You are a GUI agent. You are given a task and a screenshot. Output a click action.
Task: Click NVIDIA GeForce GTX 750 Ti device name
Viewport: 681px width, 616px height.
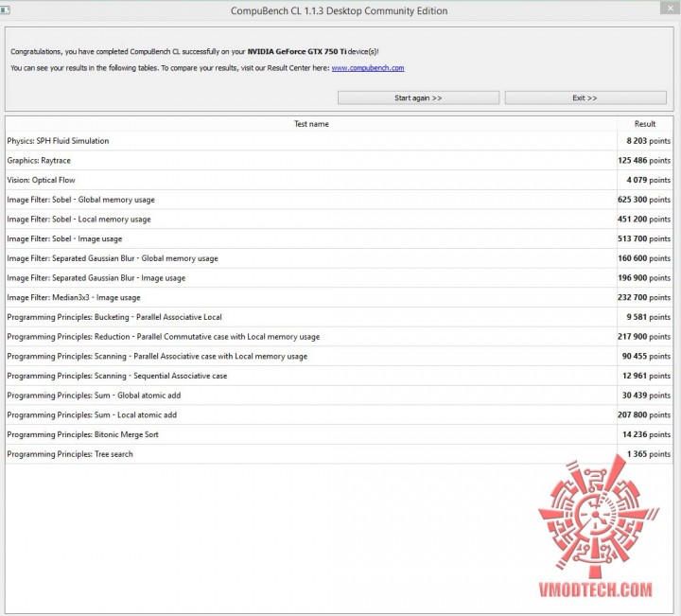tap(297, 51)
